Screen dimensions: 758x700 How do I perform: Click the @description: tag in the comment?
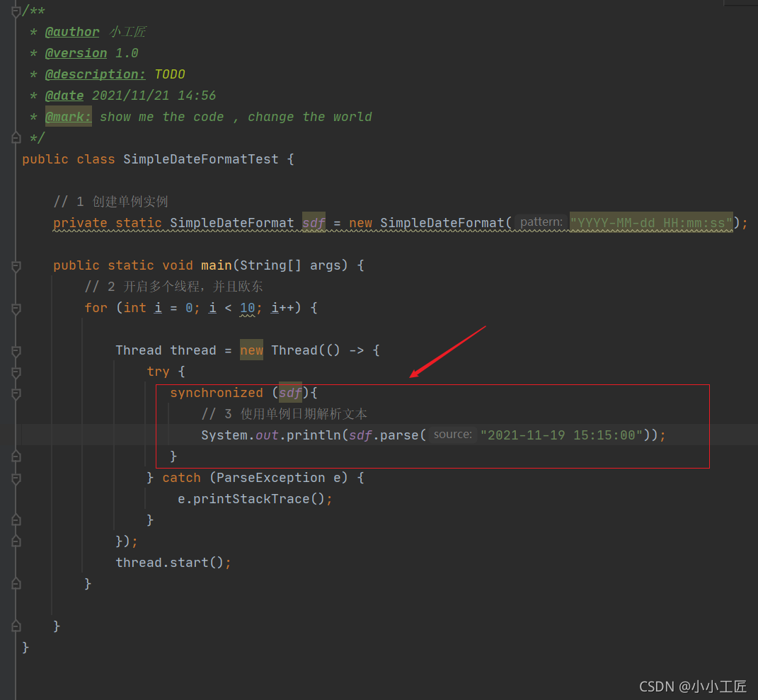coord(95,74)
